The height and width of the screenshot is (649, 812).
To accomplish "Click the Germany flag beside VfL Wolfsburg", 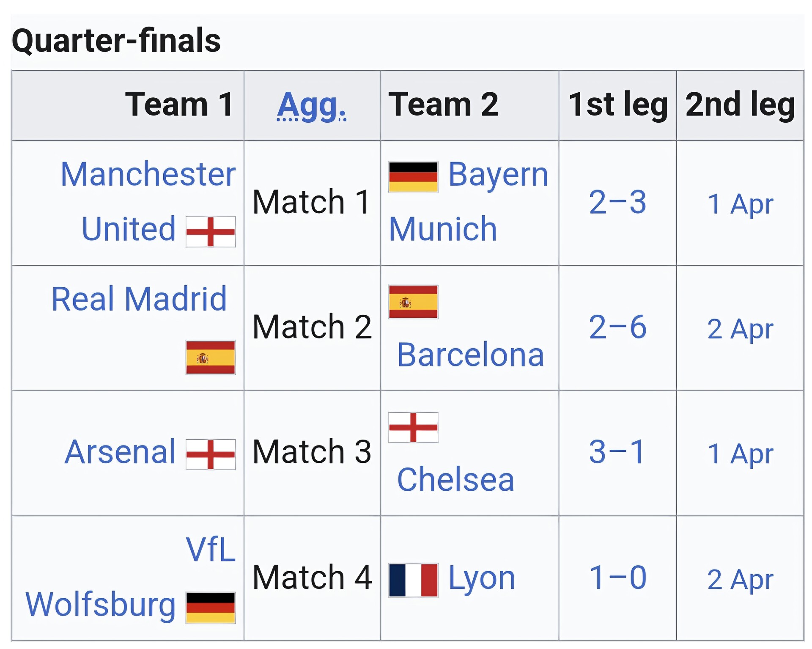I will click(x=210, y=607).
